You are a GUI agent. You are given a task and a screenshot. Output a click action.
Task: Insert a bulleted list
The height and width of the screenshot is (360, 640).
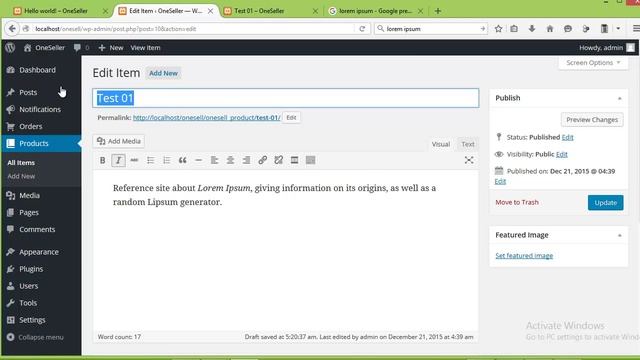(x=151, y=160)
